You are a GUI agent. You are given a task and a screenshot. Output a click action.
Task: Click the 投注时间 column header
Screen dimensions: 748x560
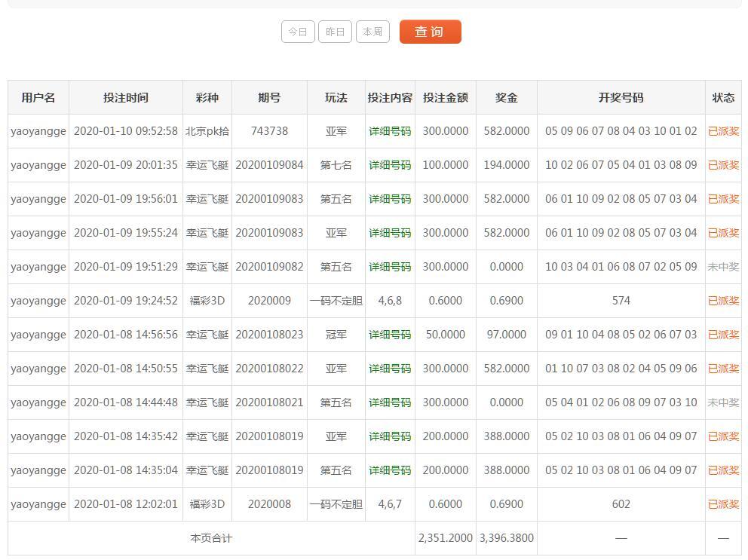point(126,97)
